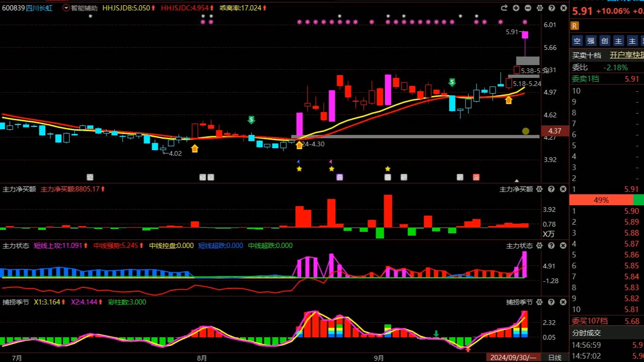
Task: Click the stock name 600839 四川长虹
Action: coord(27,8)
